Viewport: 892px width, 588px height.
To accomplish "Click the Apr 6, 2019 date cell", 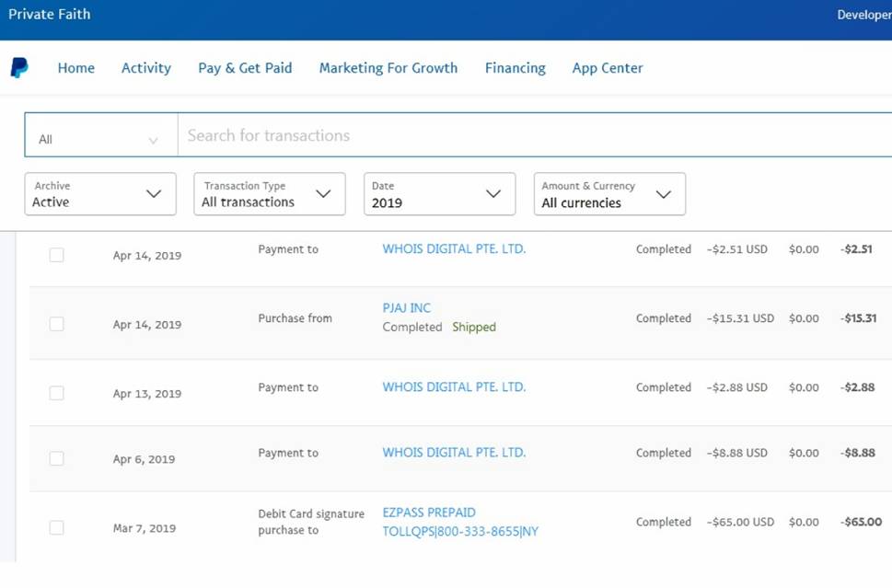I will tap(144, 459).
